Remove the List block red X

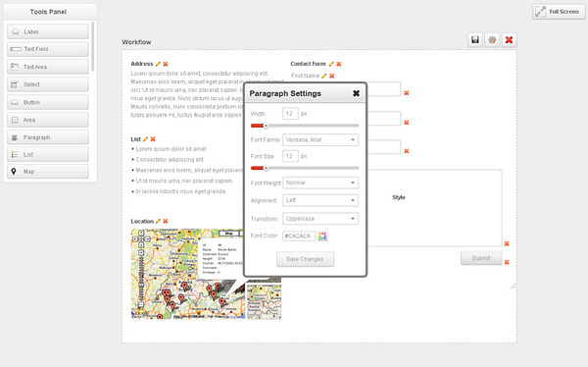coord(153,139)
